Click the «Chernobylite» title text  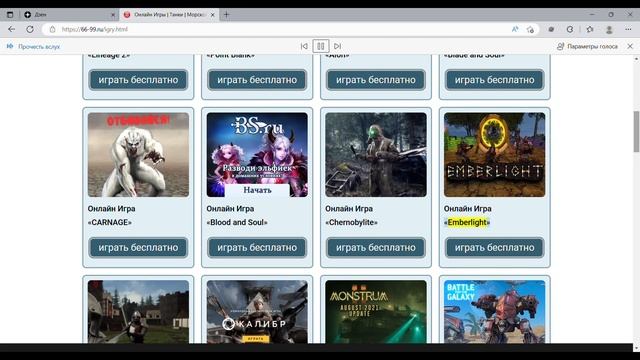[x=351, y=222]
